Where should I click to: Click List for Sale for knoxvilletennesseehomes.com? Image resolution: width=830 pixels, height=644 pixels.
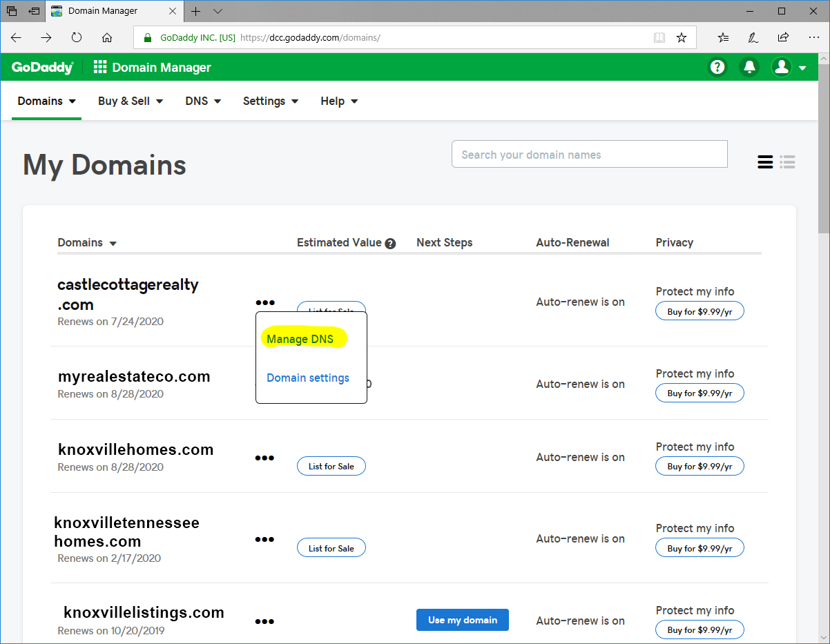pyautogui.click(x=331, y=548)
